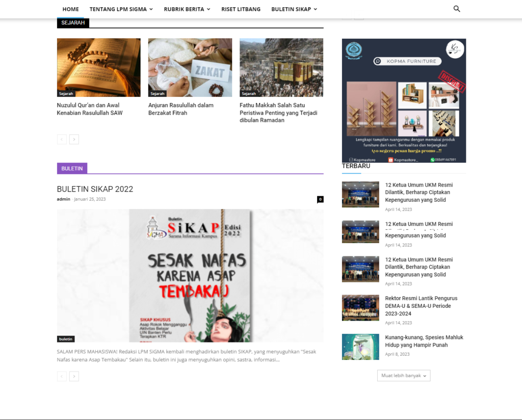
Task: Open the comment count badge on Buletin post
Action: [320, 199]
